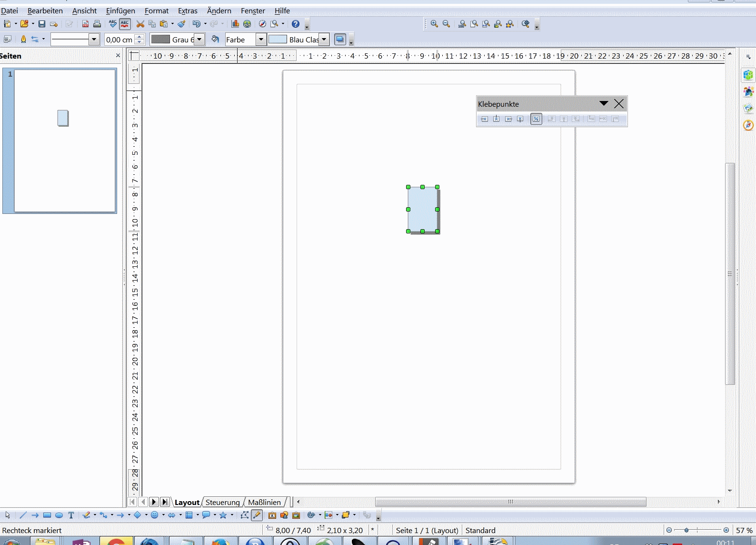Viewport: 756px width, 545px height.
Task: Open the Farbe fill style dropdown
Action: [260, 40]
